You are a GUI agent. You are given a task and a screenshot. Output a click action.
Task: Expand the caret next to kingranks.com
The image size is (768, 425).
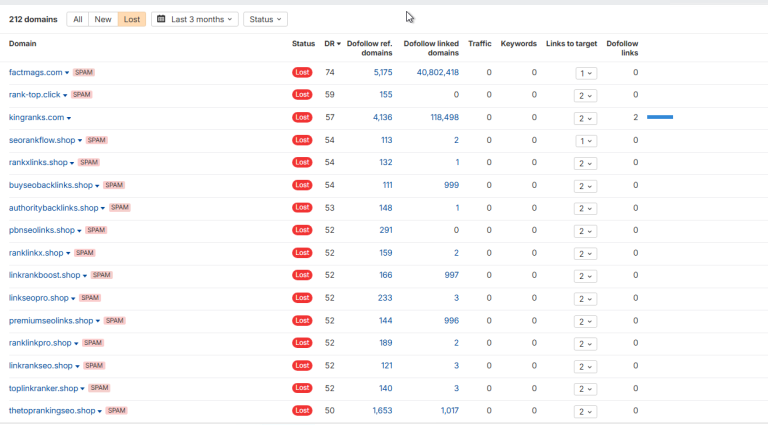click(x=69, y=118)
